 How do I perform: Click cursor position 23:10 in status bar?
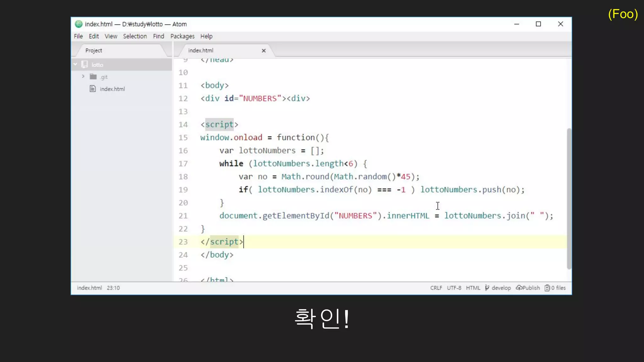(x=113, y=288)
